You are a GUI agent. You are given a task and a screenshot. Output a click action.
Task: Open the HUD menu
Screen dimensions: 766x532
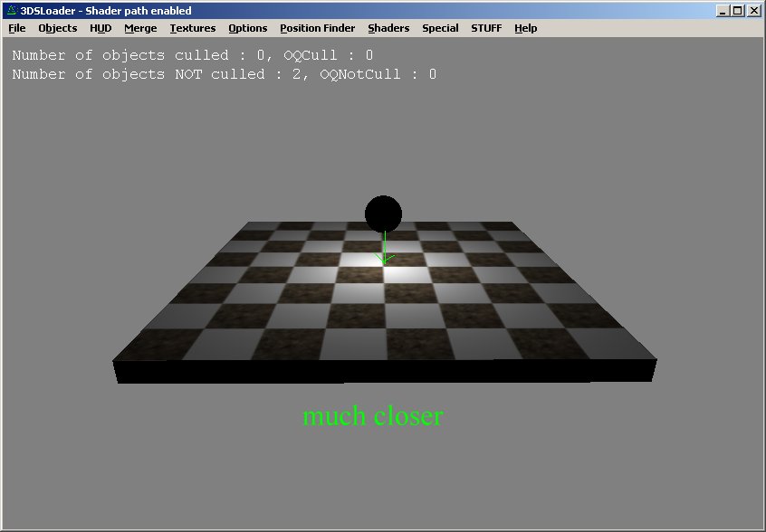coord(101,28)
